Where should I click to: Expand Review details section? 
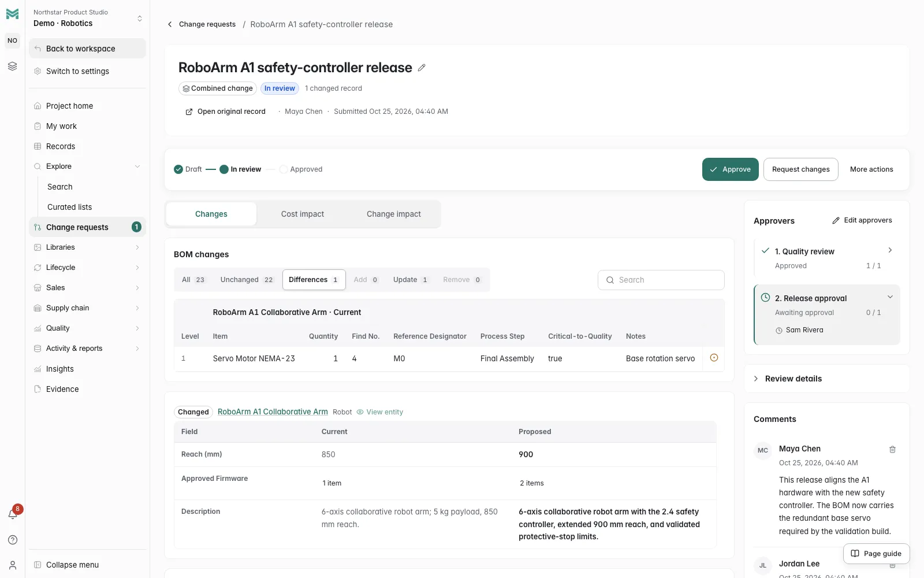pyautogui.click(x=827, y=379)
